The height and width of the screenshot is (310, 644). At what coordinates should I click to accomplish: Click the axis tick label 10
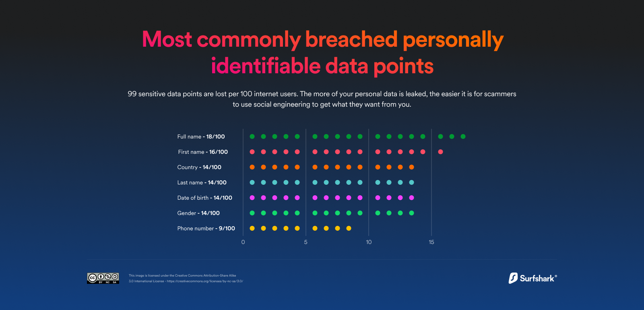(369, 242)
